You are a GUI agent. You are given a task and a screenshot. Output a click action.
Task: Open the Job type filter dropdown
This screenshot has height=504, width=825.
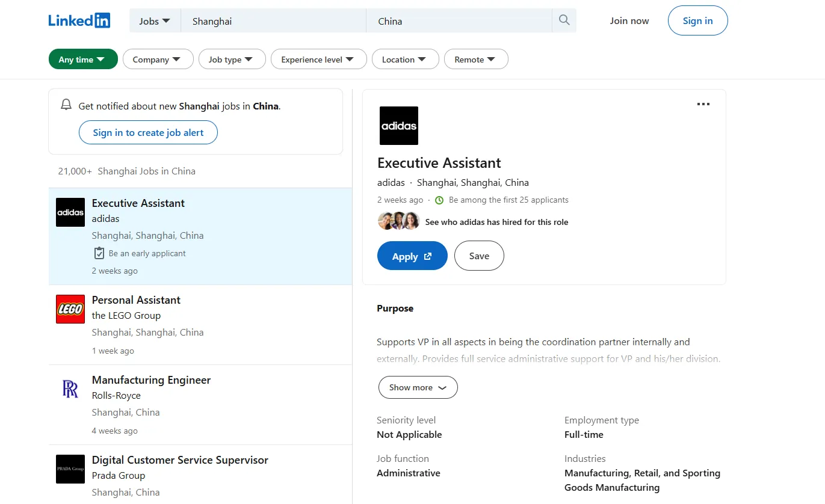(x=232, y=59)
